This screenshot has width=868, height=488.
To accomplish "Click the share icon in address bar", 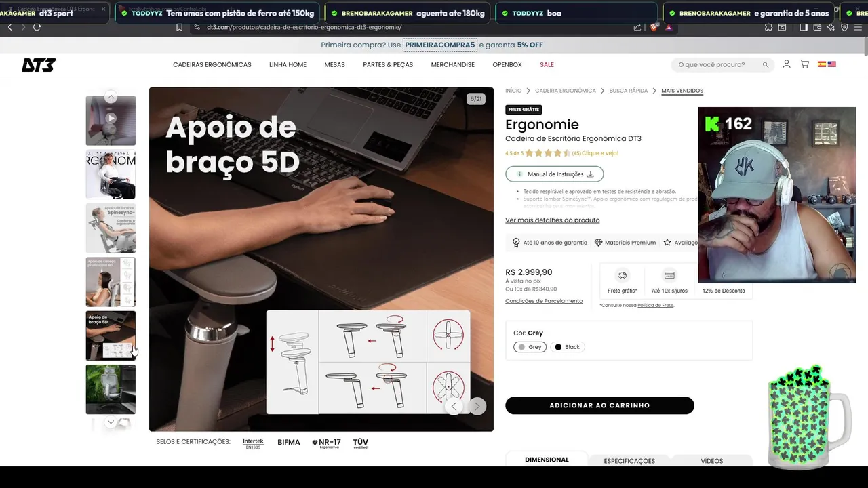I will (637, 27).
